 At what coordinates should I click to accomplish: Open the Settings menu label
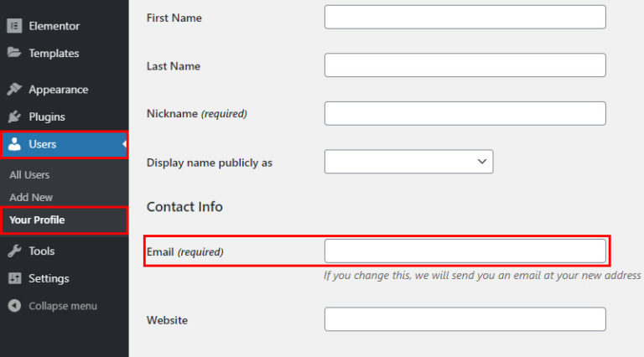pyautogui.click(x=49, y=278)
